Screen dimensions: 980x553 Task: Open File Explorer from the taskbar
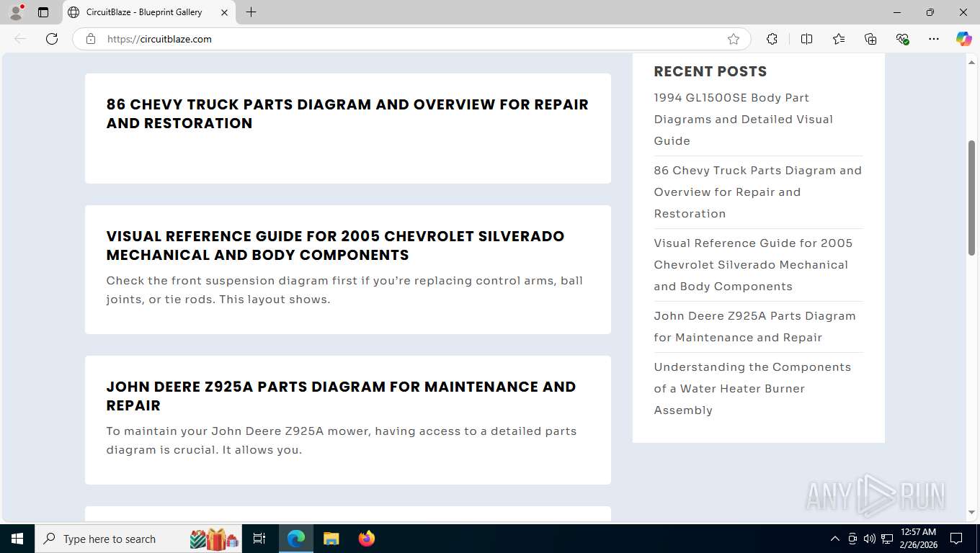pos(331,539)
